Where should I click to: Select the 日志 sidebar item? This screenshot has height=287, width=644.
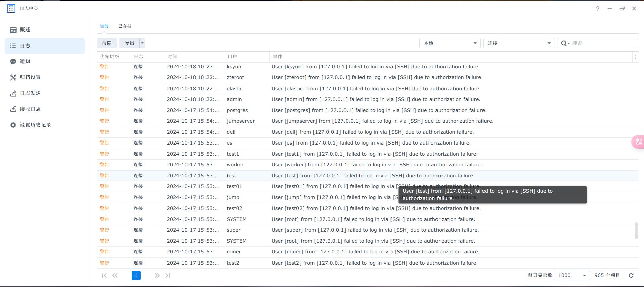tap(45, 46)
